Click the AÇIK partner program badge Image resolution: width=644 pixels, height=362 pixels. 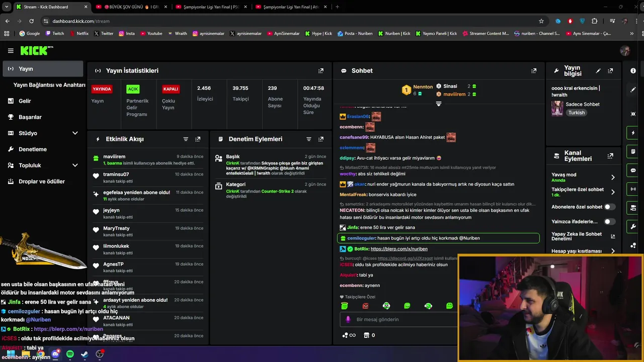[x=133, y=89]
